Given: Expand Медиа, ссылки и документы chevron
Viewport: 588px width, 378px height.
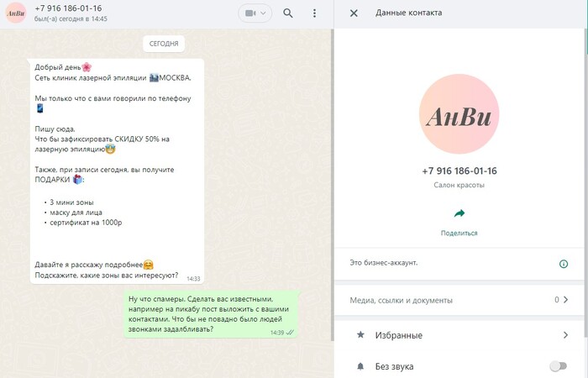Looking at the screenshot, I should (565, 299).
